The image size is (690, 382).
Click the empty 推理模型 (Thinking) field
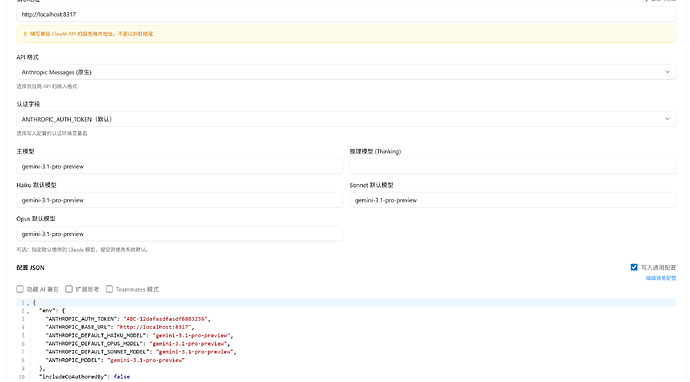(x=513, y=166)
